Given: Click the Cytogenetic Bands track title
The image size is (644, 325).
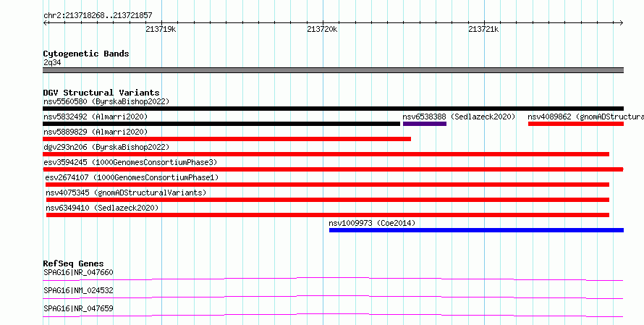Looking at the screenshot, I should pos(86,54).
